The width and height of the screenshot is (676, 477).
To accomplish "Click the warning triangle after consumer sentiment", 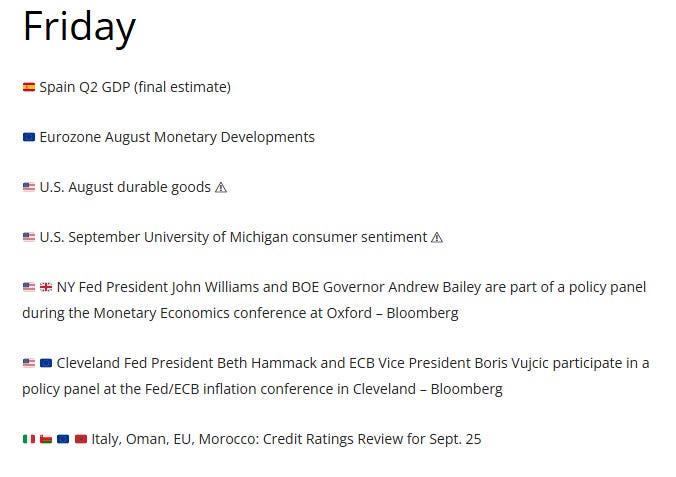I will point(437,238).
